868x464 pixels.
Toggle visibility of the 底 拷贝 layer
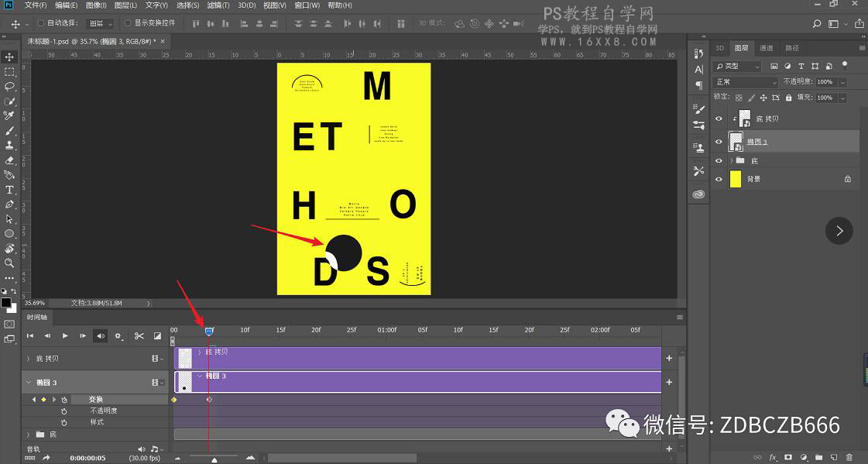point(719,119)
